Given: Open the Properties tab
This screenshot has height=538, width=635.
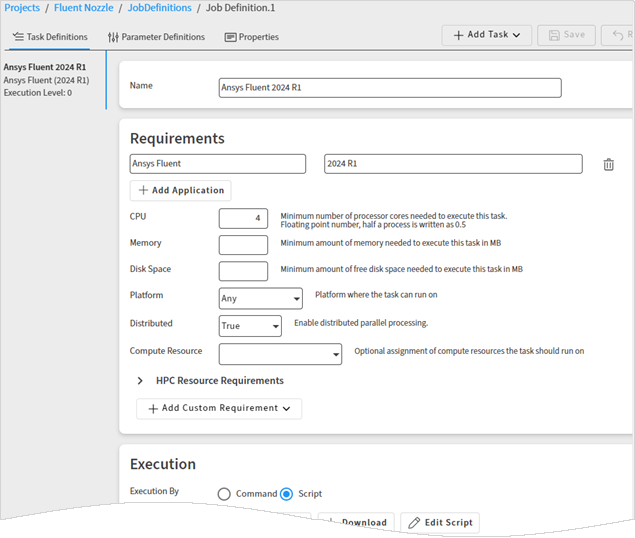Looking at the screenshot, I should 251,37.
